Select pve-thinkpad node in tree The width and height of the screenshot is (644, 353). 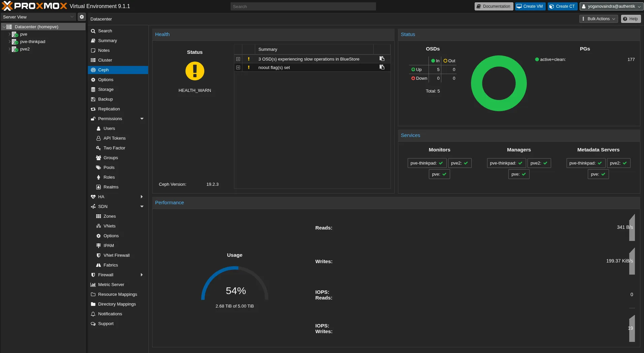click(x=33, y=41)
